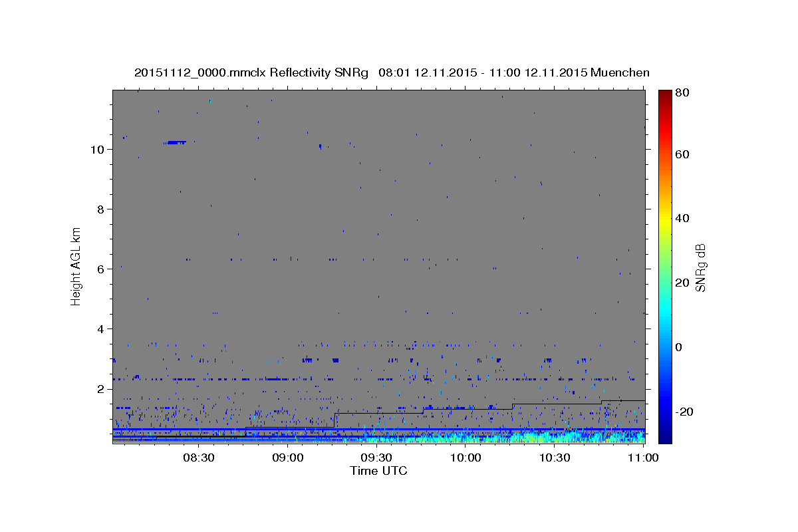798x532 pixels.
Task: Click the dark red top of the colorbar
Action: [665, 94]
